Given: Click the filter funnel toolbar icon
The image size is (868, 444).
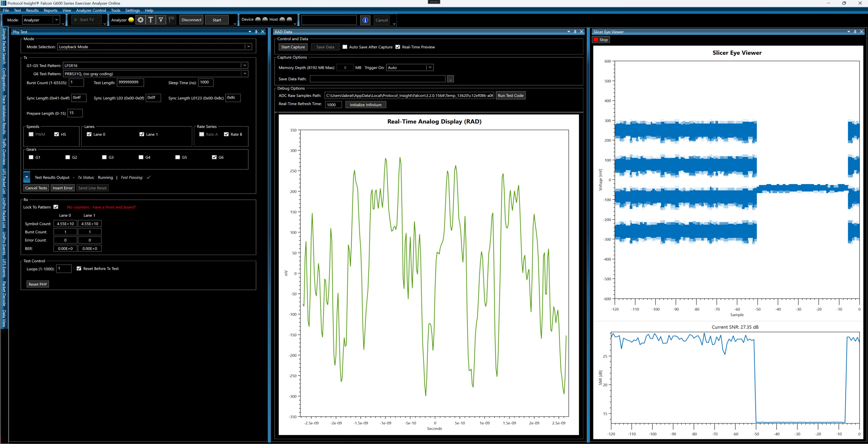Looking at the screenshot, I should coord(161,20).
